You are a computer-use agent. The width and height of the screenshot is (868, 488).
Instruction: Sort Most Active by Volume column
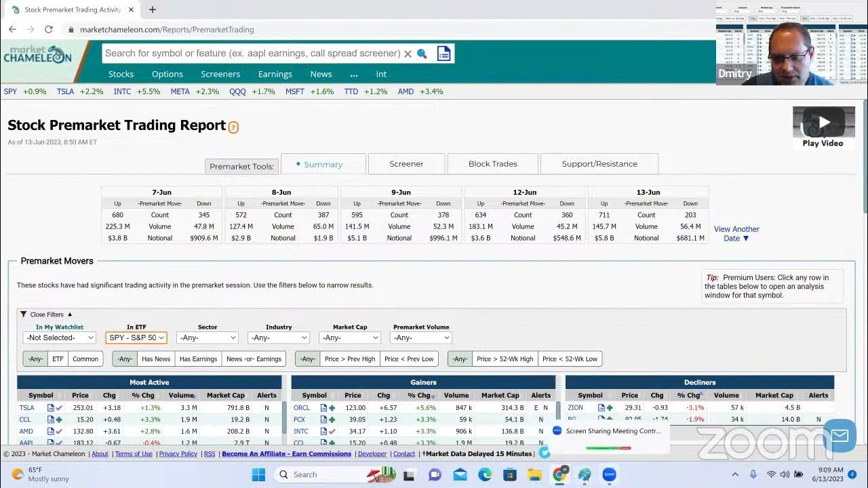(x=181, y=395)
